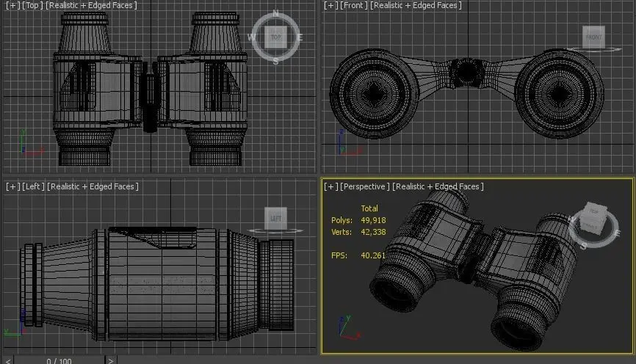Click the E compass letter on Perspective ViewCube
The height and width of the screenshot is (364, 636).
tap(618, 233)
